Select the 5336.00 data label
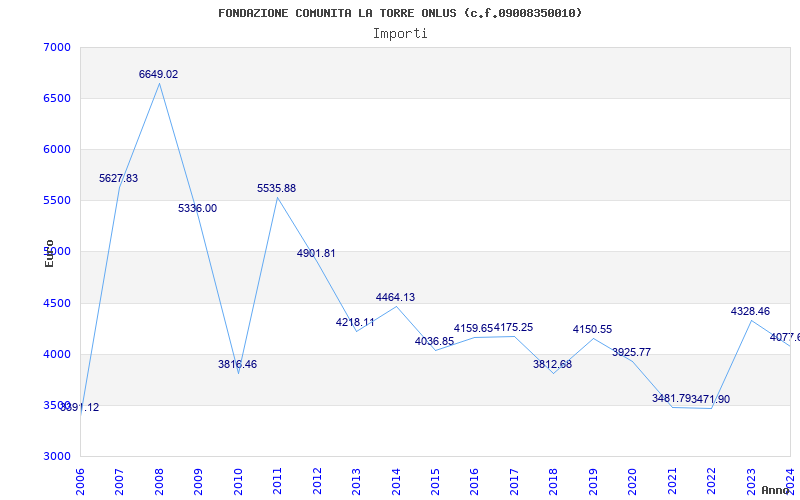 point(197,208)
